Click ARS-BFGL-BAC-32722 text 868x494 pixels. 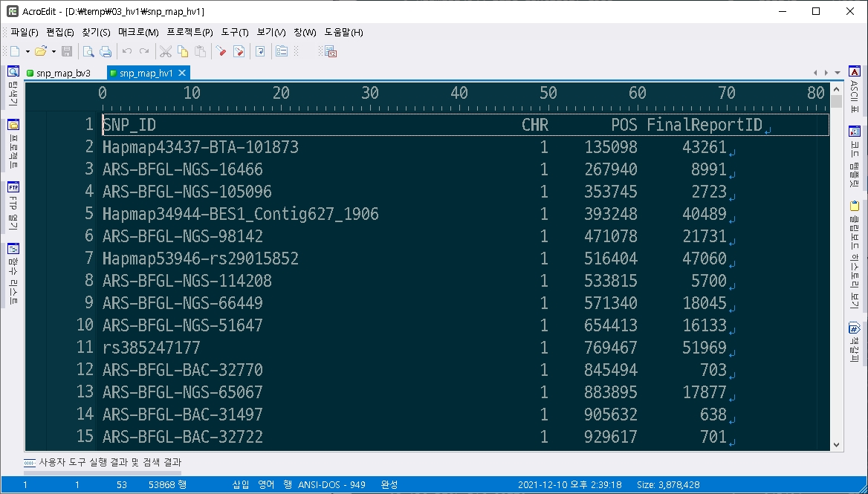pyautogui.click(x=183, y=437)
